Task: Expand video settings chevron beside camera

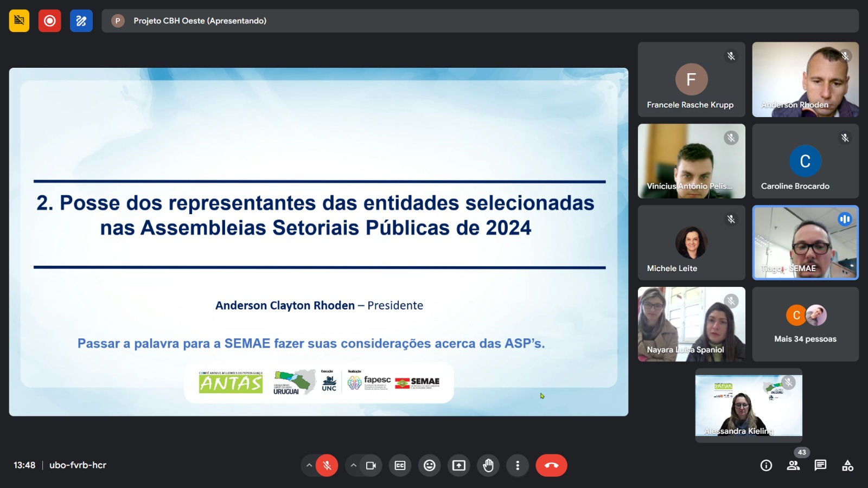Action: pyautogui.click(x=354, y=465)
